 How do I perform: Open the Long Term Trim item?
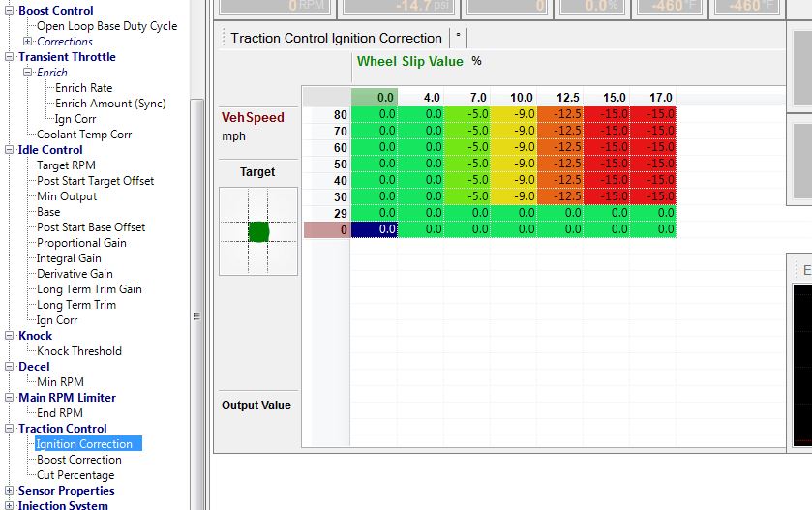76,305
